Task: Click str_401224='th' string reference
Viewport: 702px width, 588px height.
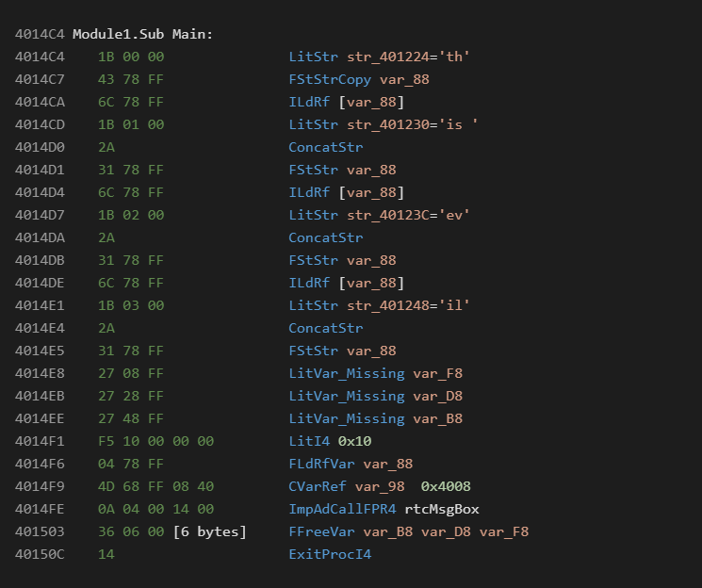Action: click(408, 57)
